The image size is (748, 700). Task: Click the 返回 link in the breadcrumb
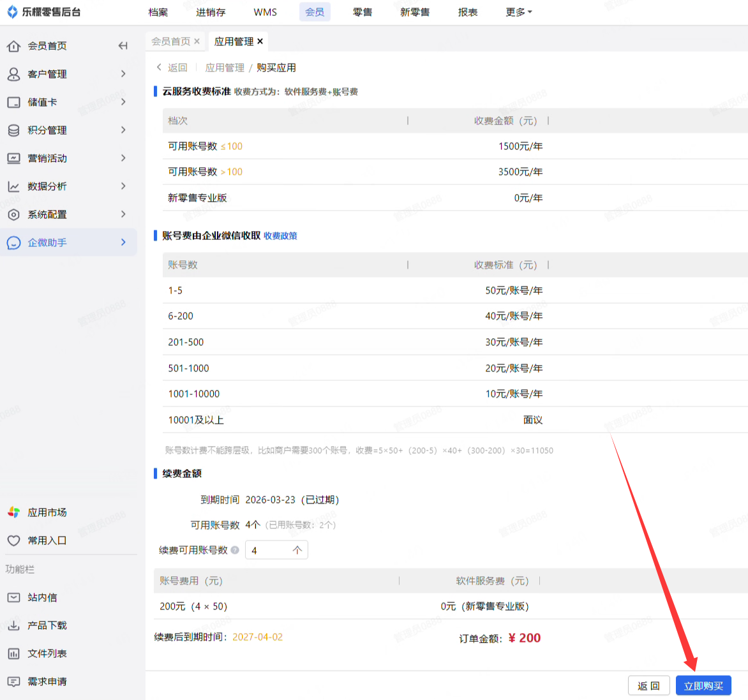pos(177,68)
